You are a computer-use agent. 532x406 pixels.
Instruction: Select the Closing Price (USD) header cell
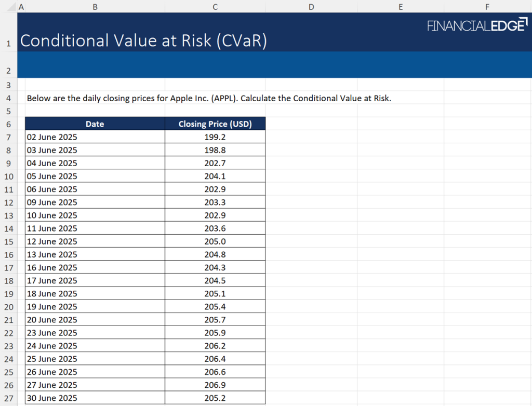(x=215, y=124)
